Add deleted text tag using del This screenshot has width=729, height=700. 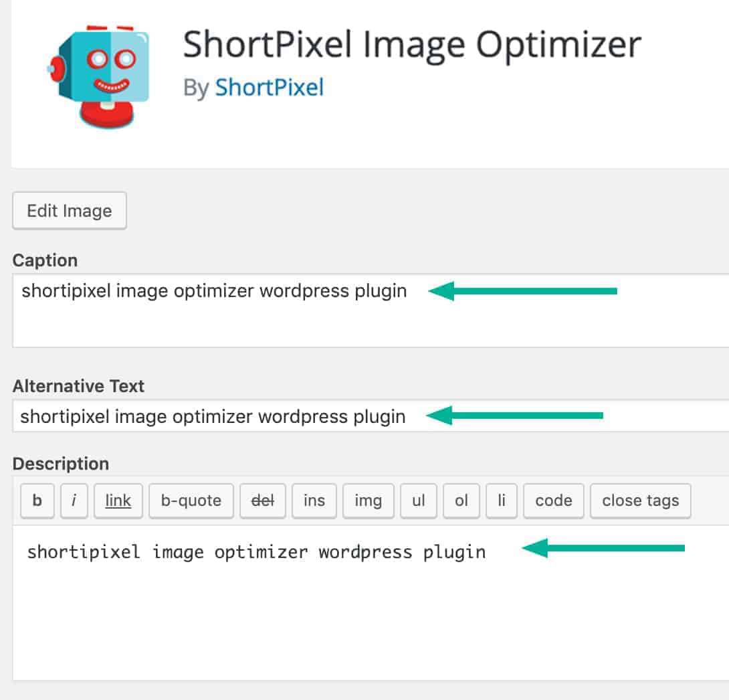263,501
